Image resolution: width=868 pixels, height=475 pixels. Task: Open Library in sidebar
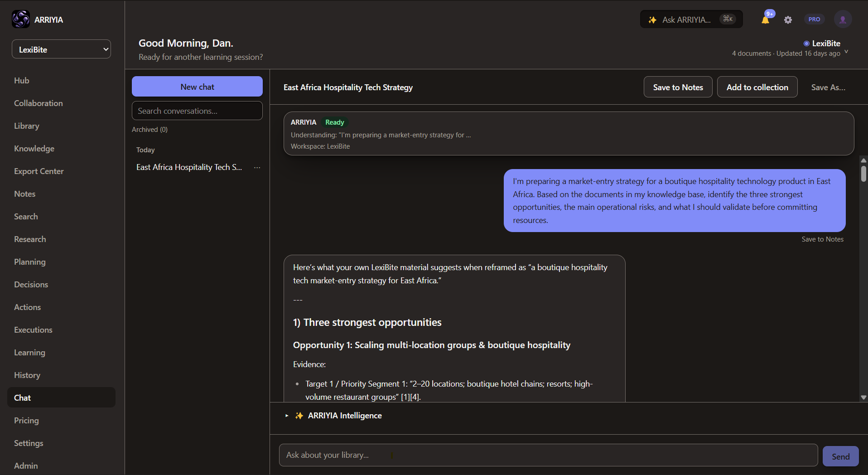[27, 126]
